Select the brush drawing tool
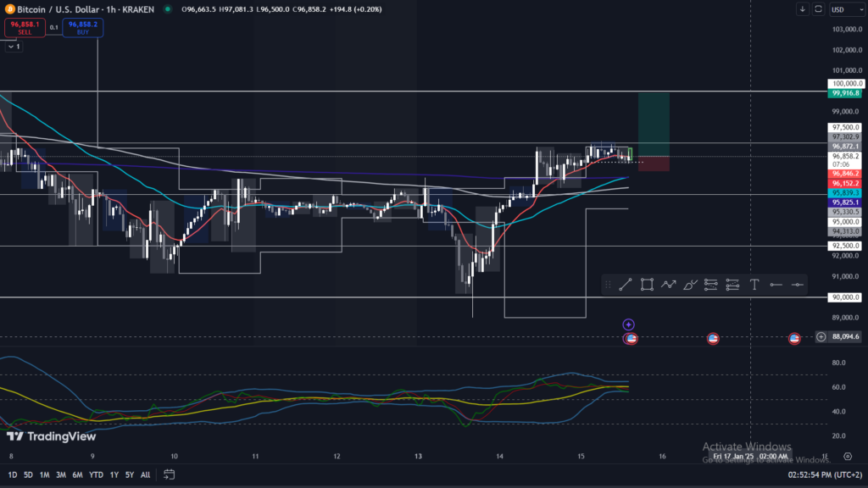Viewport: 868px width, 488px height. pos(689,285)
